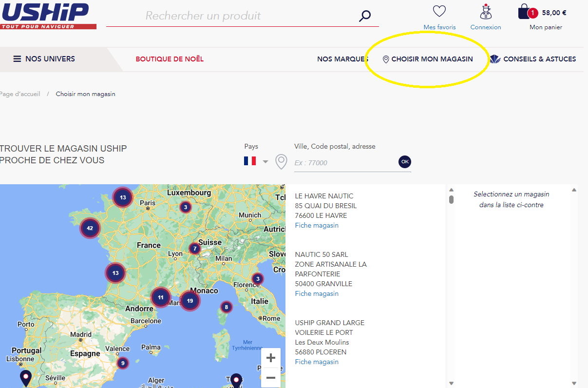Click cluster 13 on southwest French coast
This screenshot has width=588, height=388.
115,273
